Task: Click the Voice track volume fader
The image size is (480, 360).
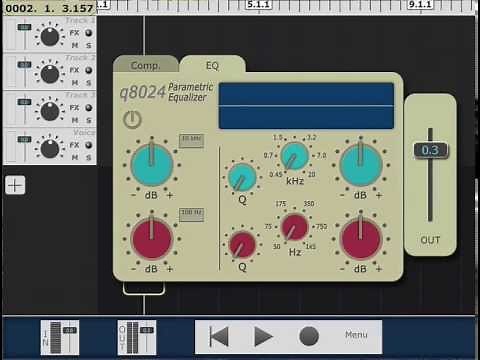Action: point(25,139)
